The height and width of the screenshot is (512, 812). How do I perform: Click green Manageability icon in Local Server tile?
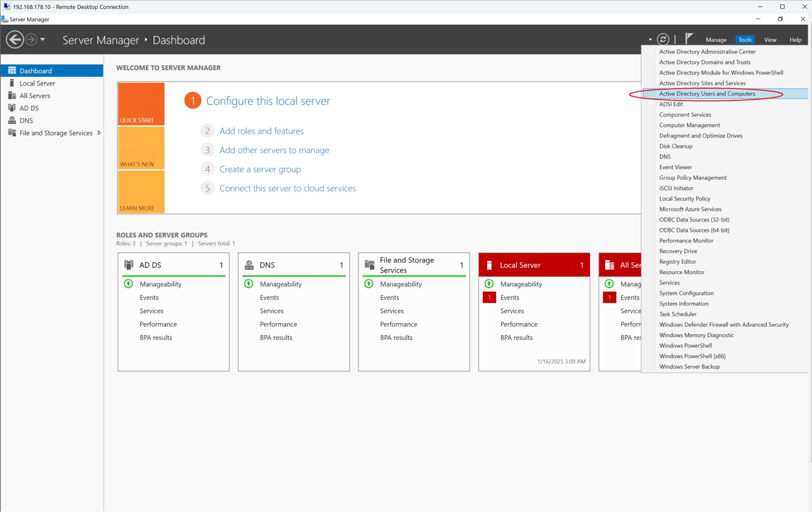point(489,283)
